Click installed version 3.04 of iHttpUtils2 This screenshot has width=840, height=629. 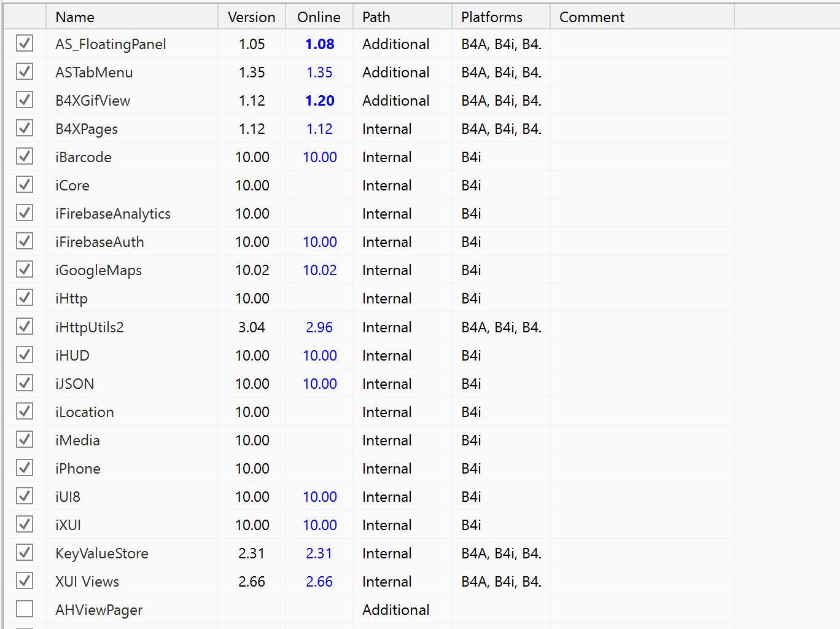(252, 327)
